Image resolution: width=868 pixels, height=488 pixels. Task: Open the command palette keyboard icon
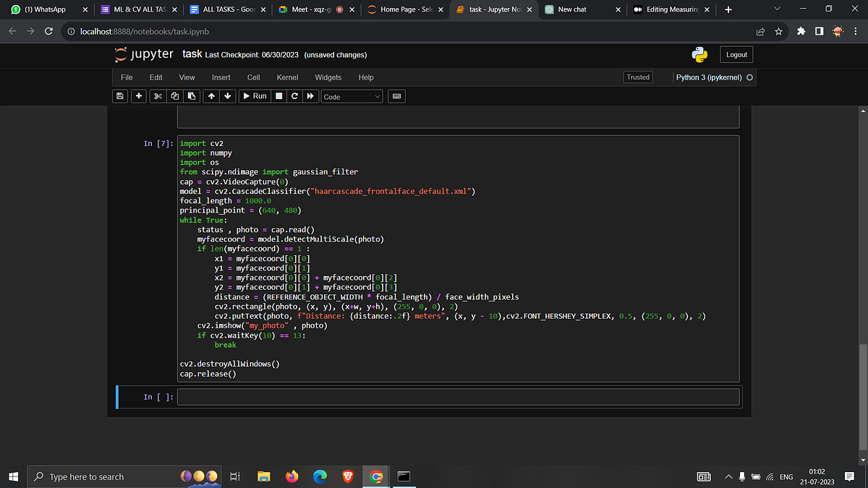coord(396,96)
